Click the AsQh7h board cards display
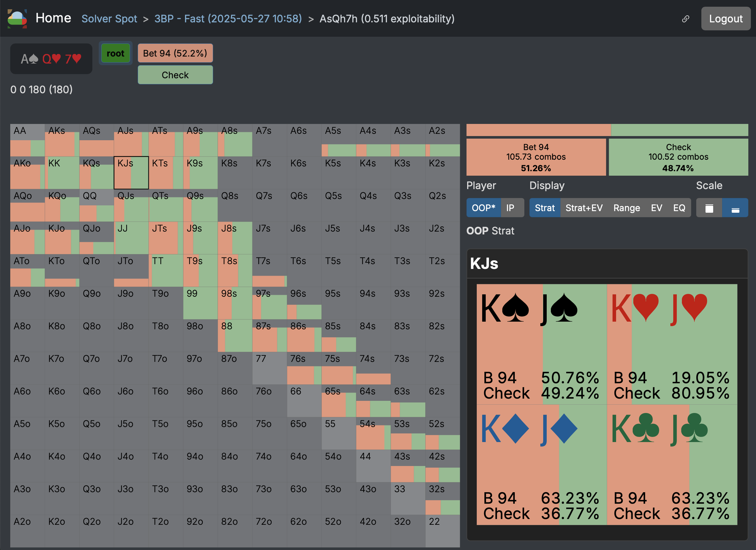Screen dimensions: 756x550 [51, 59]
